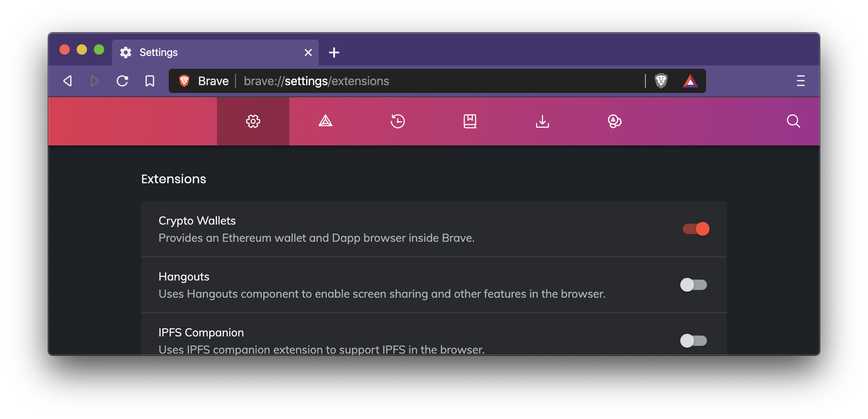Click the yellow minimize window button
The height and width of the screenshot is (419, 868).
coord(82,49)
